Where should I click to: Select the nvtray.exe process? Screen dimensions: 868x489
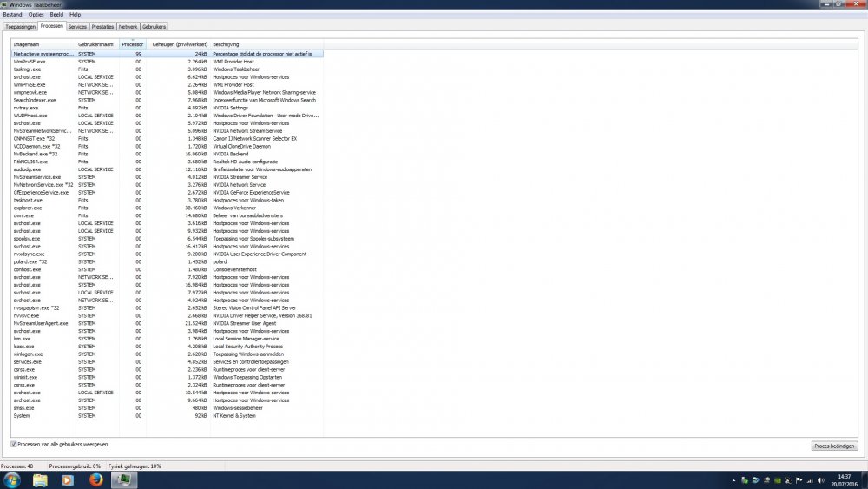168,108
